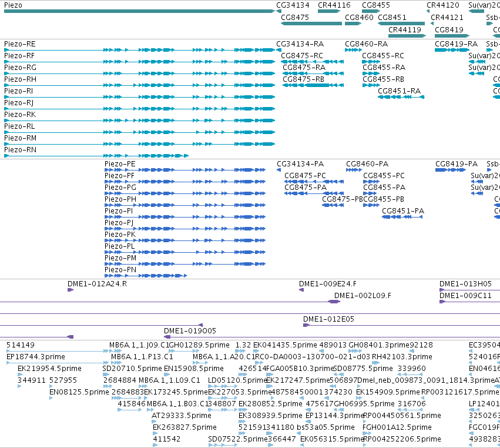Select the EP18744.3prime EST label
This screenshot has height=448, width=500.
point(36,356)
